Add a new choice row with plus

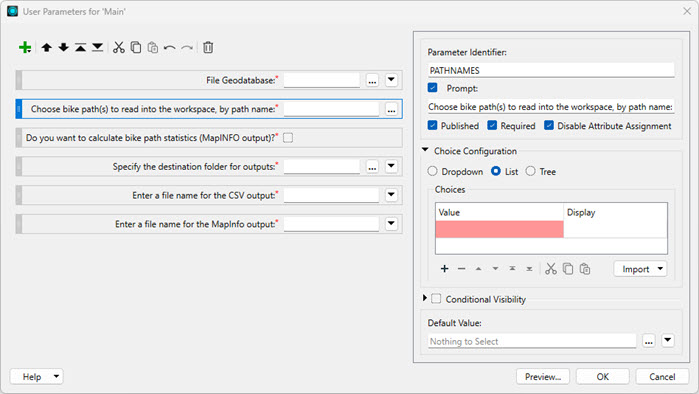point(444,268)
